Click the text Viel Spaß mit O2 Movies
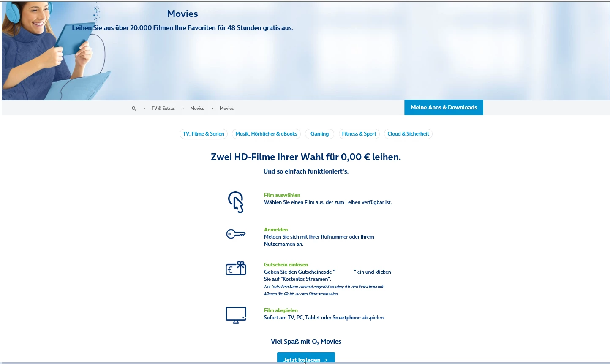610x364 pixels. [306, 342]
